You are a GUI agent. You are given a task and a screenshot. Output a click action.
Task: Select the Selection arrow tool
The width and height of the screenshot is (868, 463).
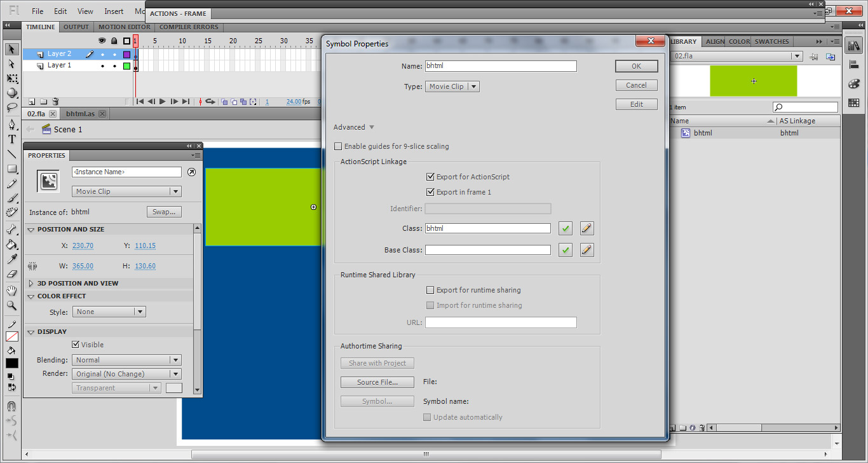pyautogui.click(x=11, y=49)
